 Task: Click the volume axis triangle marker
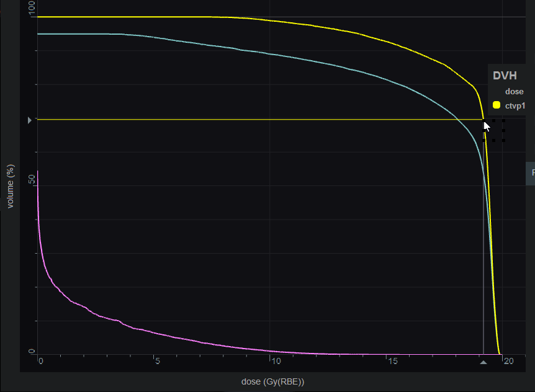click(29, 120)
